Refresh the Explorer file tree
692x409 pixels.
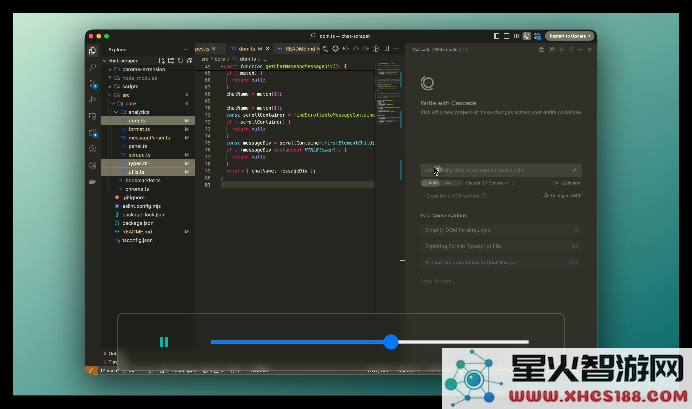(x=180, y=60)
